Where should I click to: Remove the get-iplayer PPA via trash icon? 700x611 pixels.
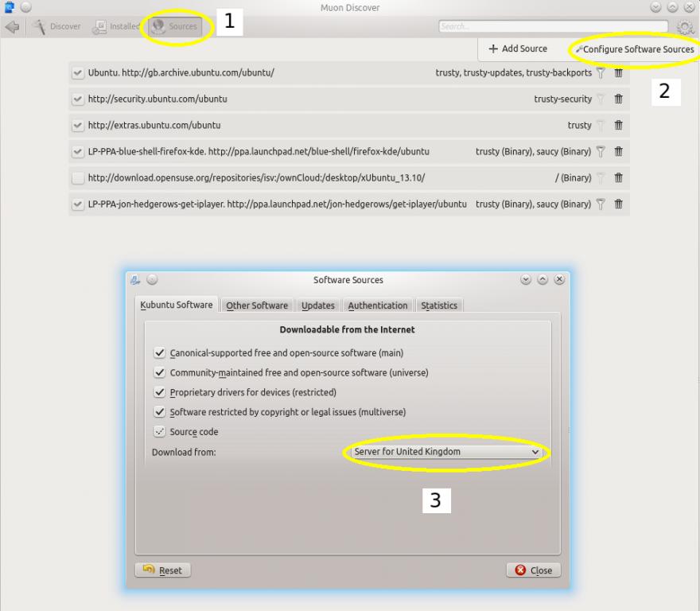click(618, 204)
